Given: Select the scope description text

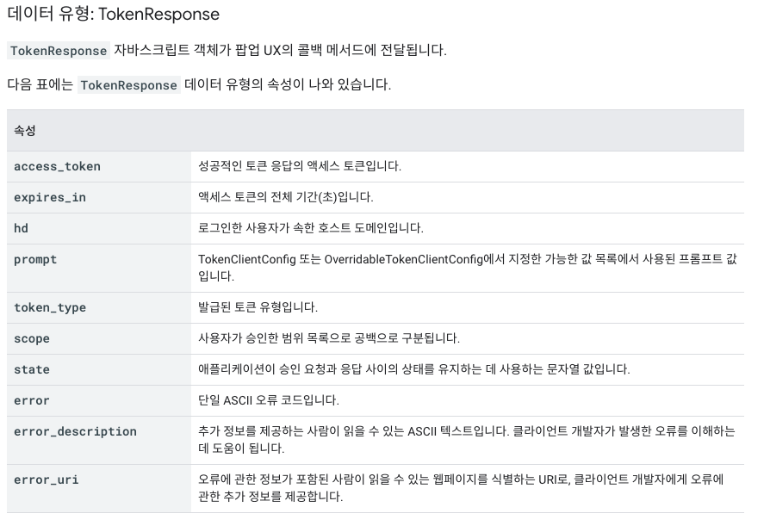Looking at the screenshot, I should coord(329,338).
